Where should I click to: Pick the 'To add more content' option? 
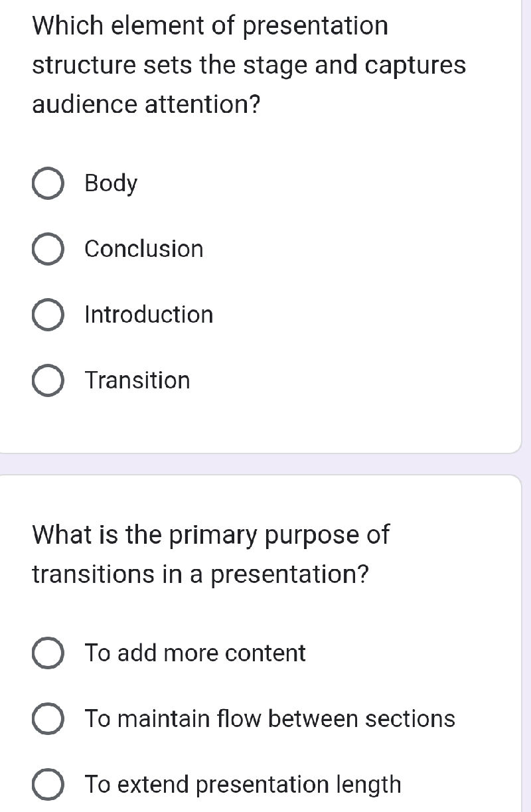point(47,653)
